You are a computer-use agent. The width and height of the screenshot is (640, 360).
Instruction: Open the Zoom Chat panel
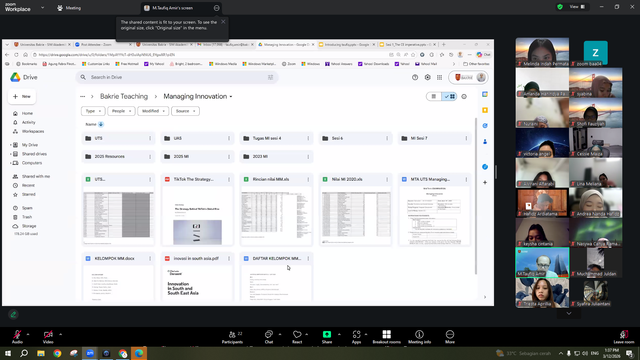pyautogui.click(x=269, y=337)
